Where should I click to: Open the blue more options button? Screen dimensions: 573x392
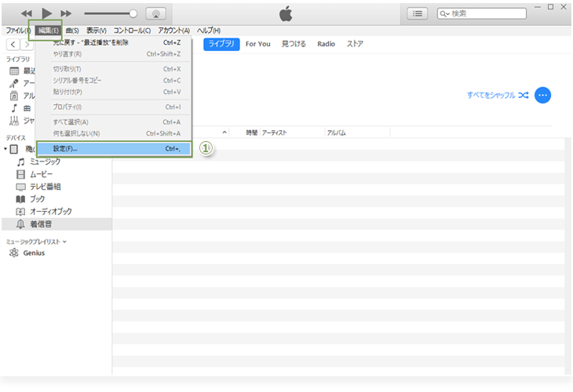542,96
